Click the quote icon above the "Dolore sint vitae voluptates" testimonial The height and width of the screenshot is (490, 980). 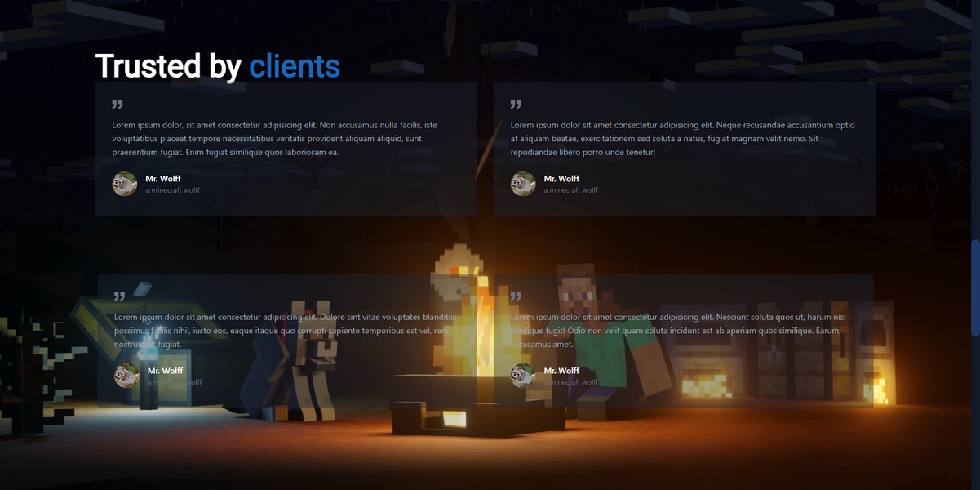pos(120,296)
